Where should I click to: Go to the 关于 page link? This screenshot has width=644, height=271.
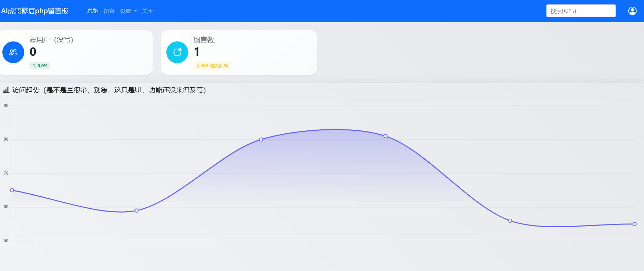[147, 11]
